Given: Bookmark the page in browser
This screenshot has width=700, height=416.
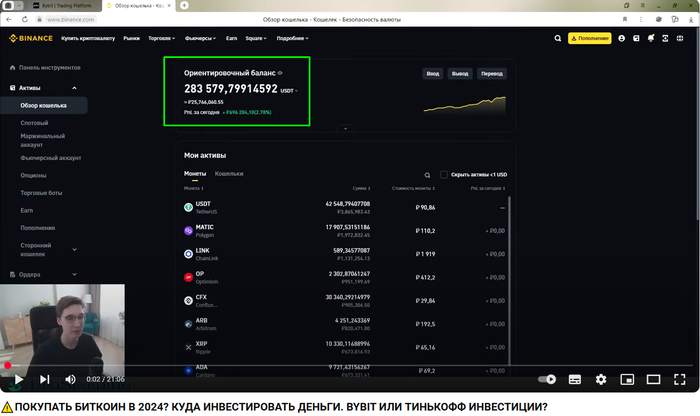Looking at the screenshot, I should click(x=625, y=20).
